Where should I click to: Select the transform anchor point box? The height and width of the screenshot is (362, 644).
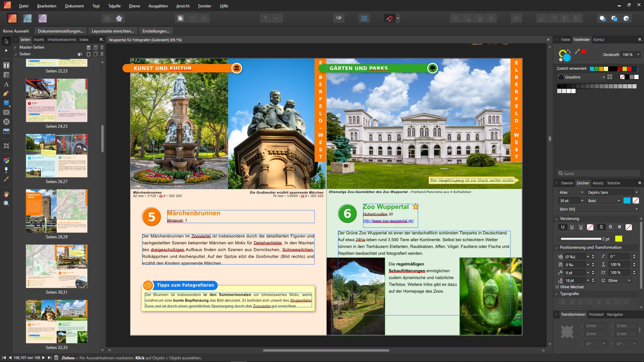(567, 331)
